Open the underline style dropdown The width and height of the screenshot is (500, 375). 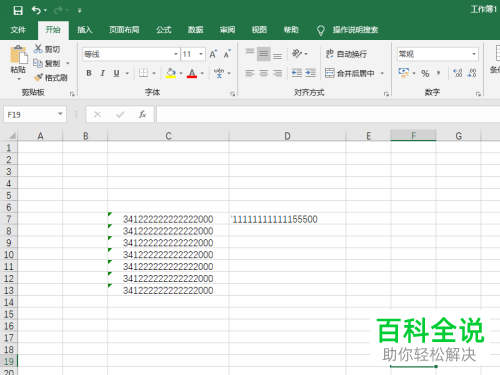(127, 73)
